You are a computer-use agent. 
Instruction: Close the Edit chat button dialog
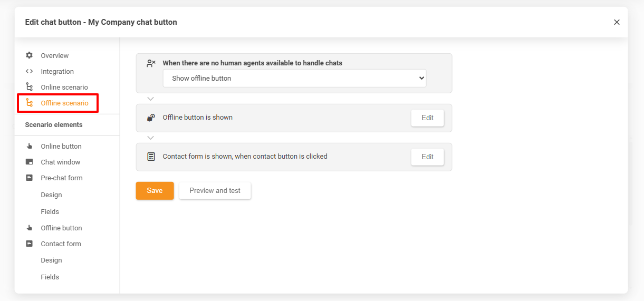(617, 22)
